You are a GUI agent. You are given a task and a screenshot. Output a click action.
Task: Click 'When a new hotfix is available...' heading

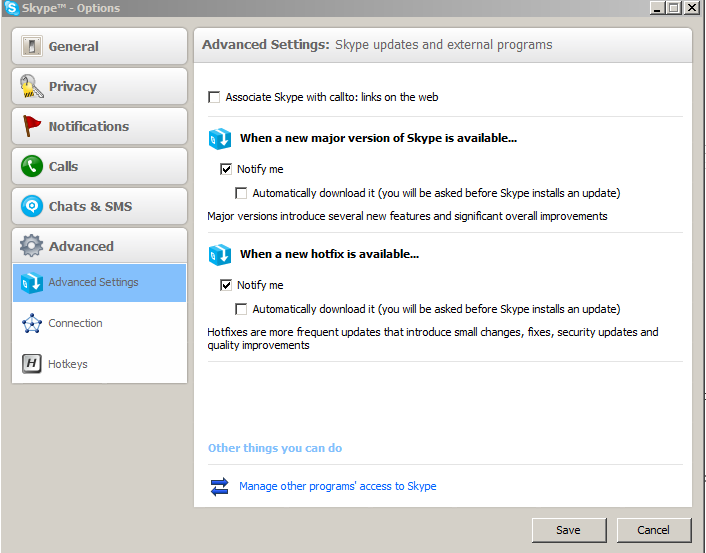(329, 254)
